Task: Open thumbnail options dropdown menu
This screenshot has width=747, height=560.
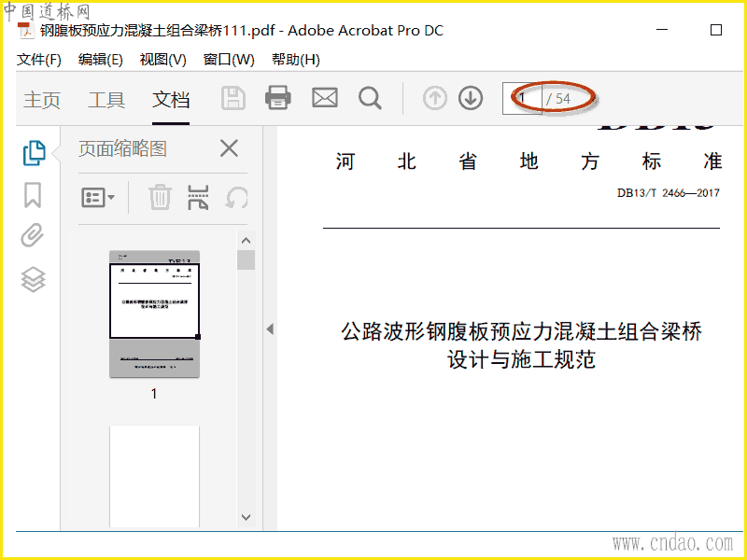Action: pyautogui.click(x=98, y=197)
